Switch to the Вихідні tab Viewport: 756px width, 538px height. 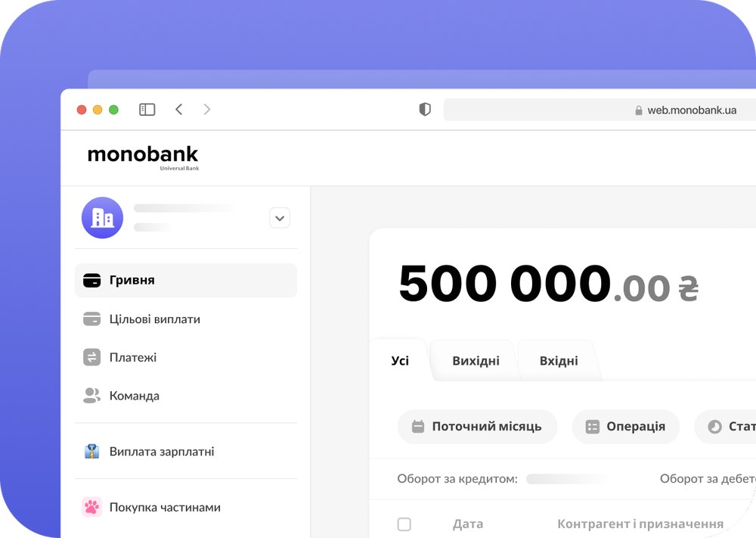pyautogui.click(x=476, y=361)
